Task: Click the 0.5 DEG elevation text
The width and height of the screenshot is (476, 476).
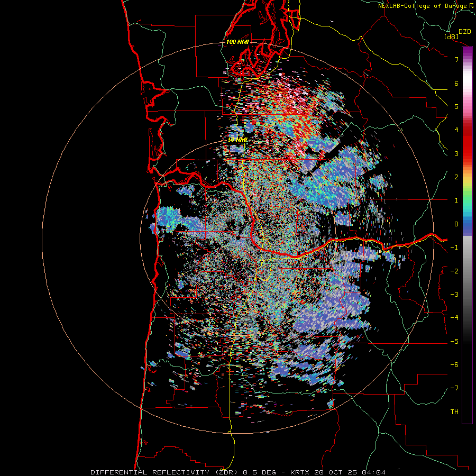Action: tap(260, 472)
